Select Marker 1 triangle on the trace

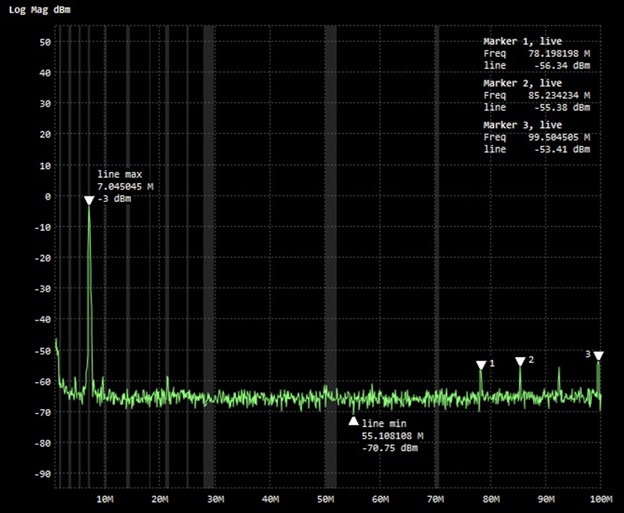(481, 366)
